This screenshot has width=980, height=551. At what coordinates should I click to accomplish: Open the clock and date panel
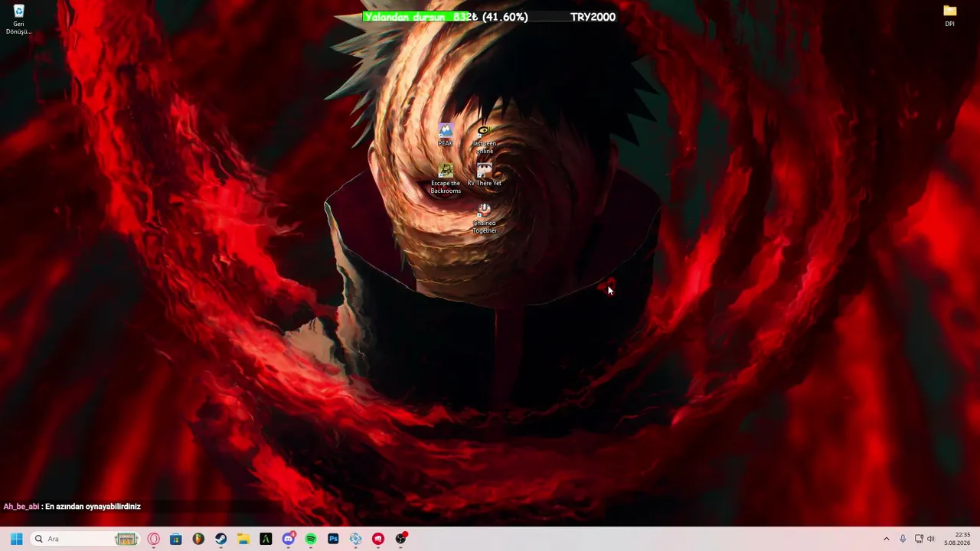pyautogui.click(x=957, y=539)
